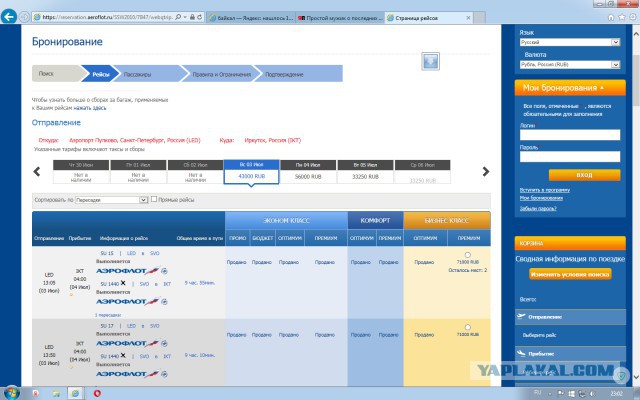Open browser Tools gear icon
640x400 pixels.
tap(633, 17)
